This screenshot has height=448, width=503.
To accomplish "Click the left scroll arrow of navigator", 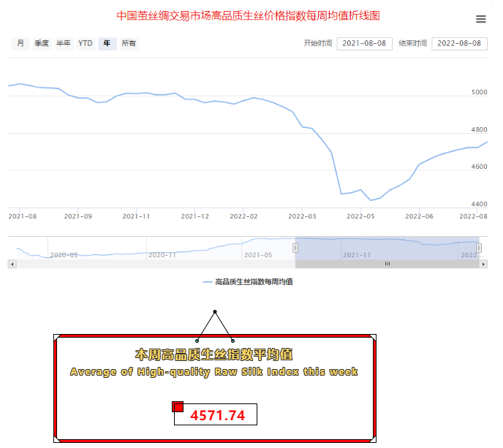I will (12, 264).
